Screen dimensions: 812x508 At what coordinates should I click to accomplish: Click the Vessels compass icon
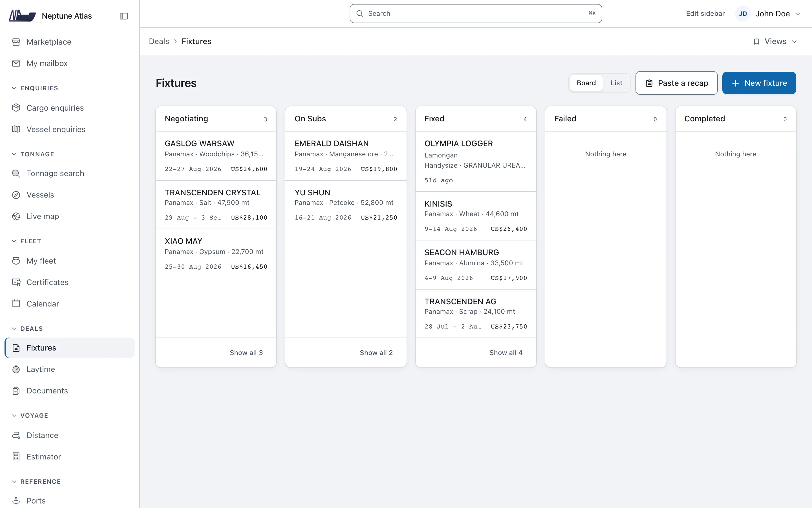pos(16,195)
